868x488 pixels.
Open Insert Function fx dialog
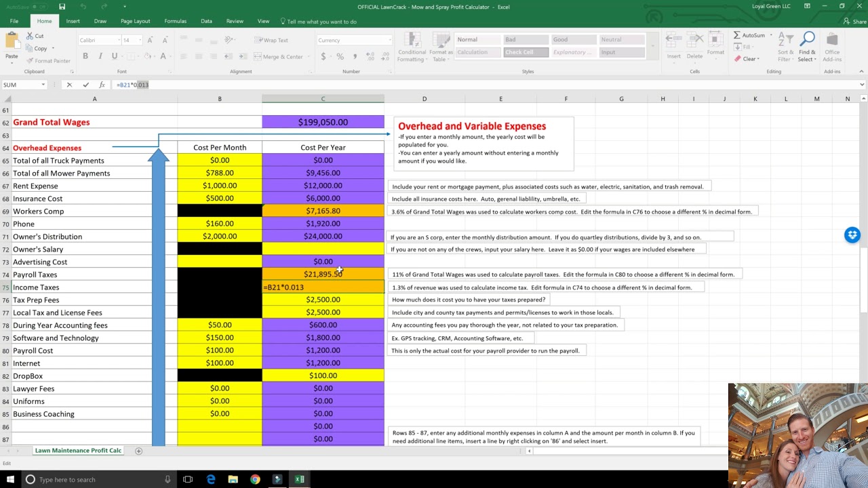tap(102, 85)
